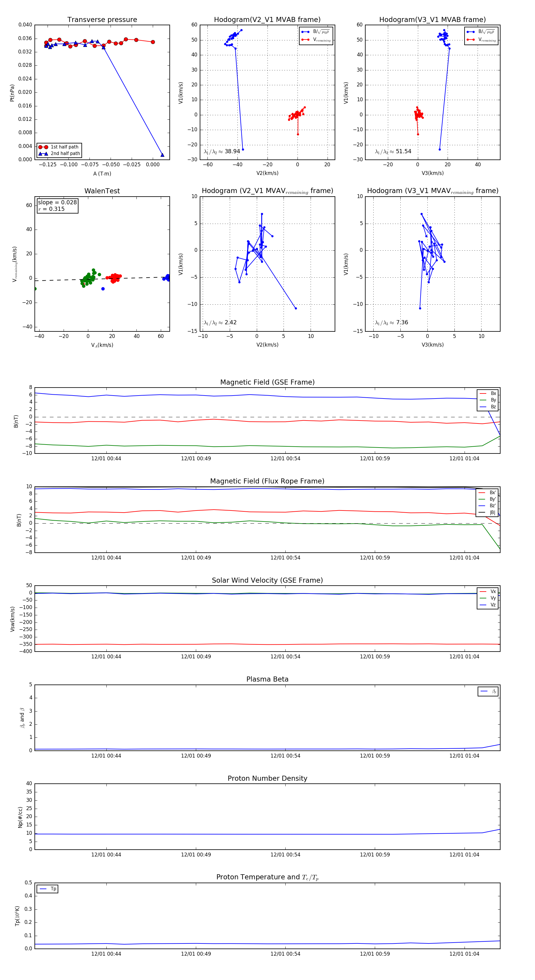
Task: Click the 'Tp' legend entry
Action: [x=48, y=889]
